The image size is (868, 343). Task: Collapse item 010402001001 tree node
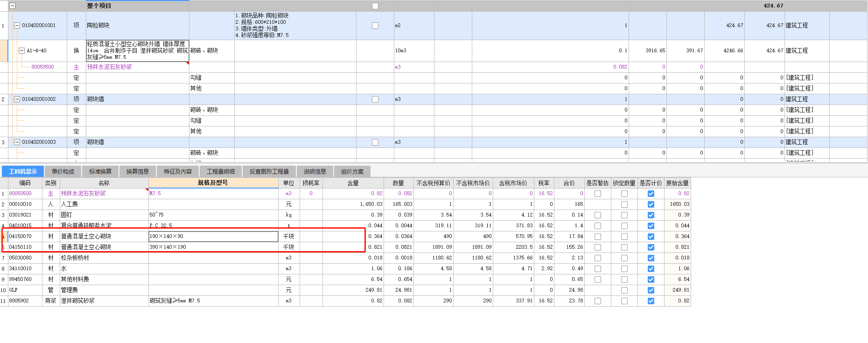[17, 26]
